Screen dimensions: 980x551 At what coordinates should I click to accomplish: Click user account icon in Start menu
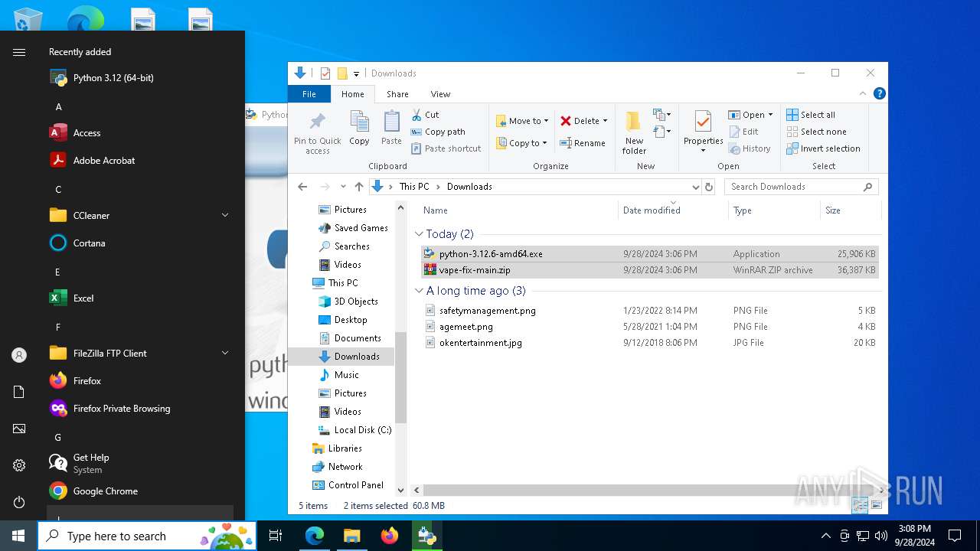[19, 355]
